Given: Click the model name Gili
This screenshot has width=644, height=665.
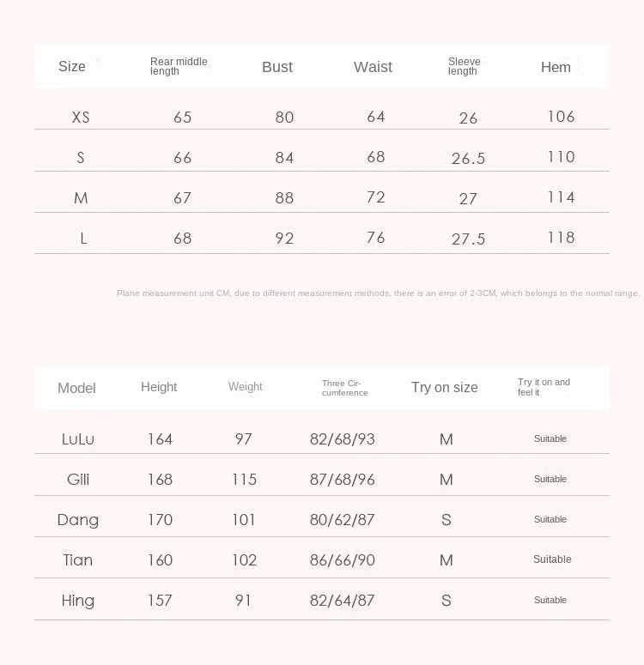Looking at the screenshot, I should [78, 480].
